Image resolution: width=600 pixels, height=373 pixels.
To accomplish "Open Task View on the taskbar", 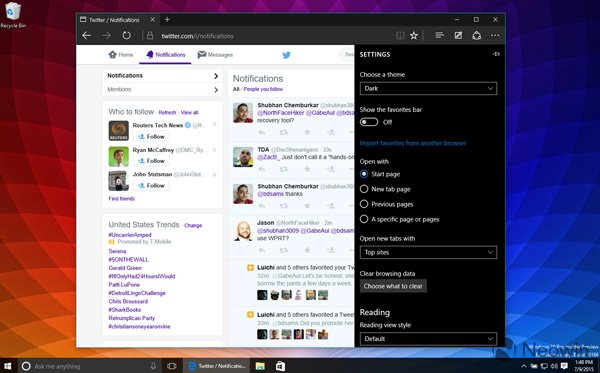I will pyautogui.click(x=172, y=366).
